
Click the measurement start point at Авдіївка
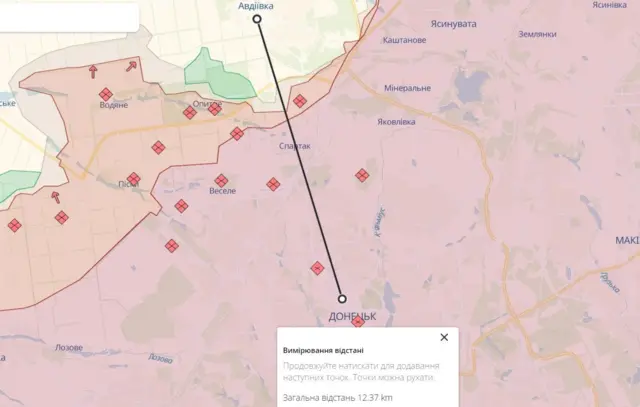[257, 19]
